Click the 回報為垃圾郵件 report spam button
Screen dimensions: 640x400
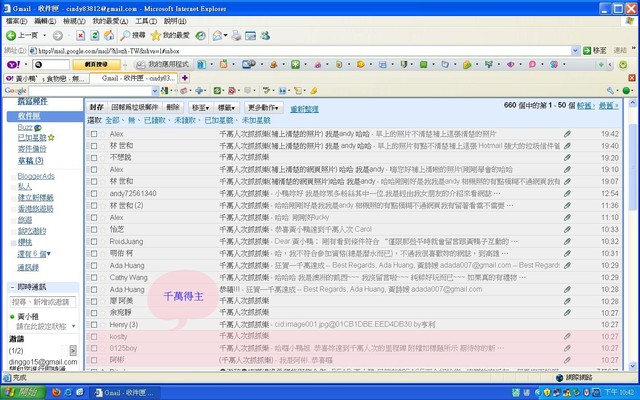click(x=134, y=108)
